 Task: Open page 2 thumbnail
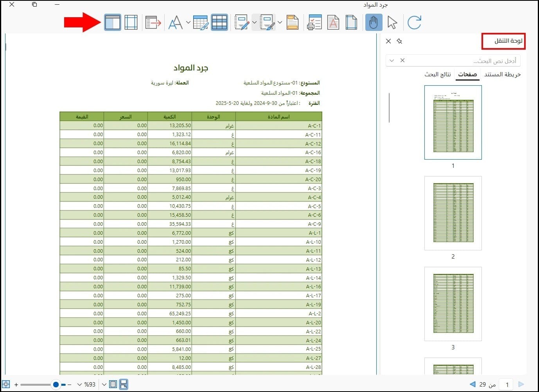453,213
